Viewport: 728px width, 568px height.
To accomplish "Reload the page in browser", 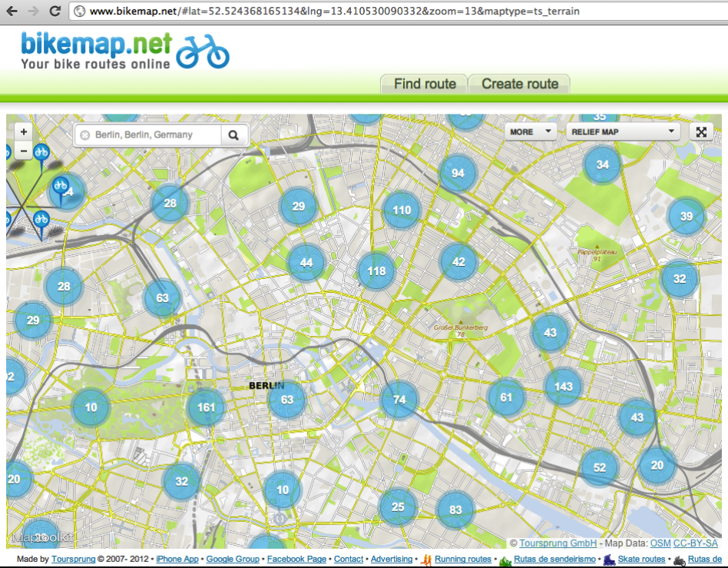I will [55, 12].
